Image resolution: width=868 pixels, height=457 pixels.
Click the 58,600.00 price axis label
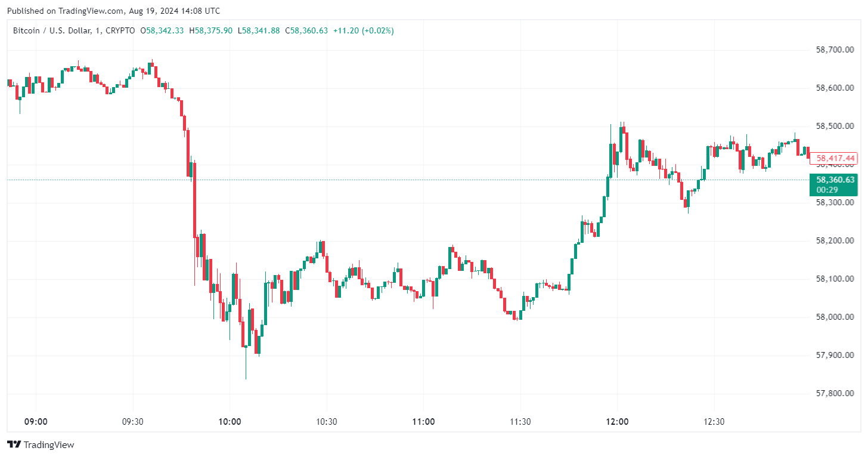[835, 88]
